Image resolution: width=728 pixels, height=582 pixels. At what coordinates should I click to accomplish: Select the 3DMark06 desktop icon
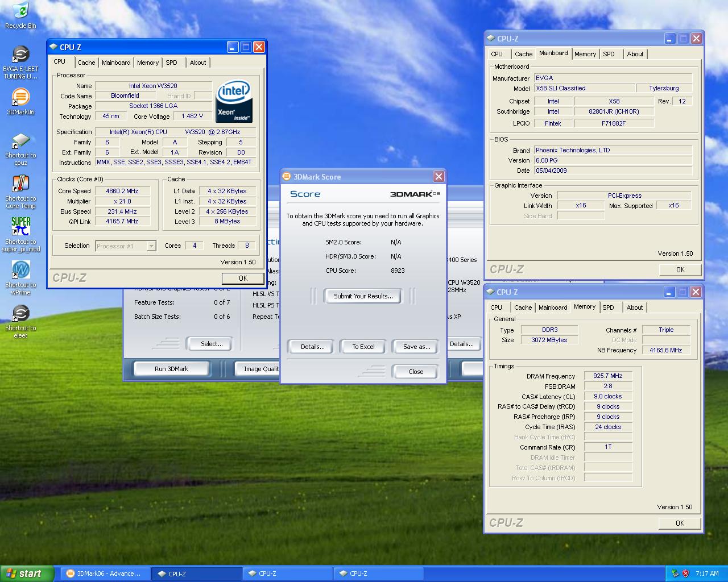(20, 102)
